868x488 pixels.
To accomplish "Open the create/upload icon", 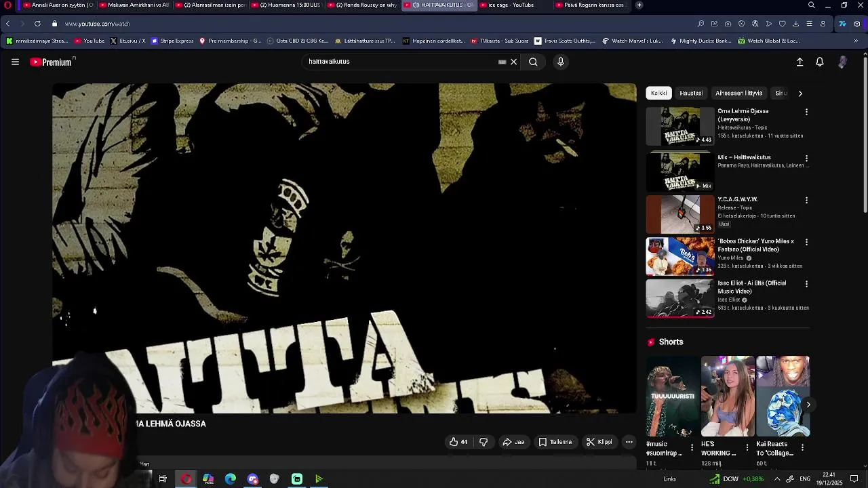I will click(x=800, y=62).
